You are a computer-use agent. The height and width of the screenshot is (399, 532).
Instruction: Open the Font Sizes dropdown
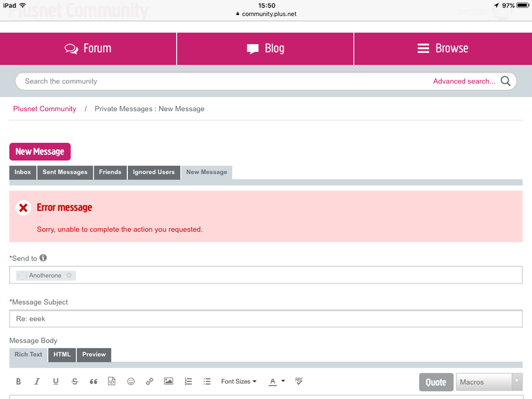click(239, 381)
